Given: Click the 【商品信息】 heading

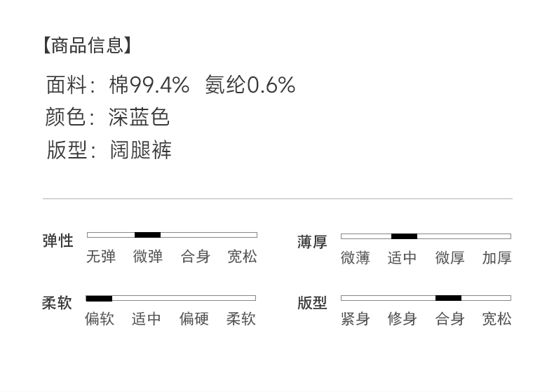Looking at the screenshot, I should [x=87, y=46].
